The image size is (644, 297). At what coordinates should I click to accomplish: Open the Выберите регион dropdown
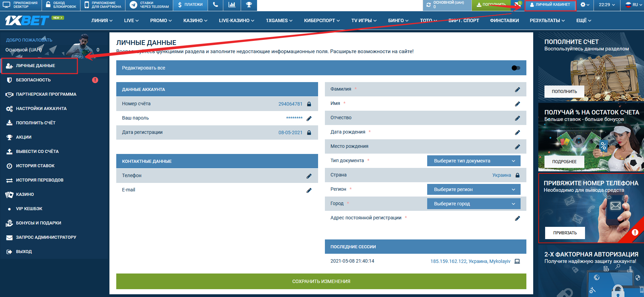point(474,189)
